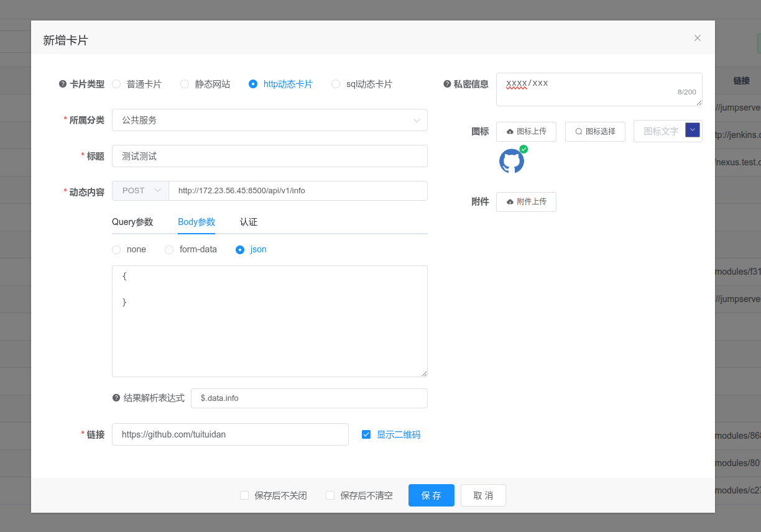Click the green checkmark badge on icon
The image size is (761, 532).
[523, 149]
